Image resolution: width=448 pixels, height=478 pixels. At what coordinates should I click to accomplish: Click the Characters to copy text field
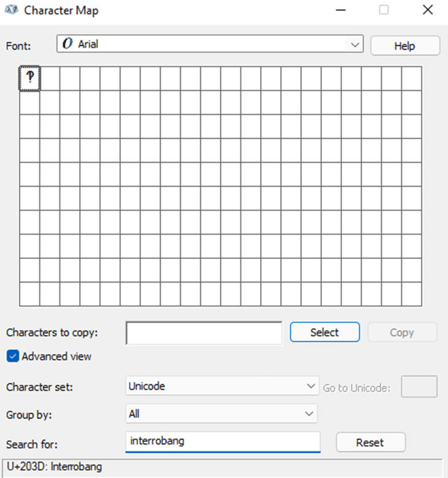[204, 333]
